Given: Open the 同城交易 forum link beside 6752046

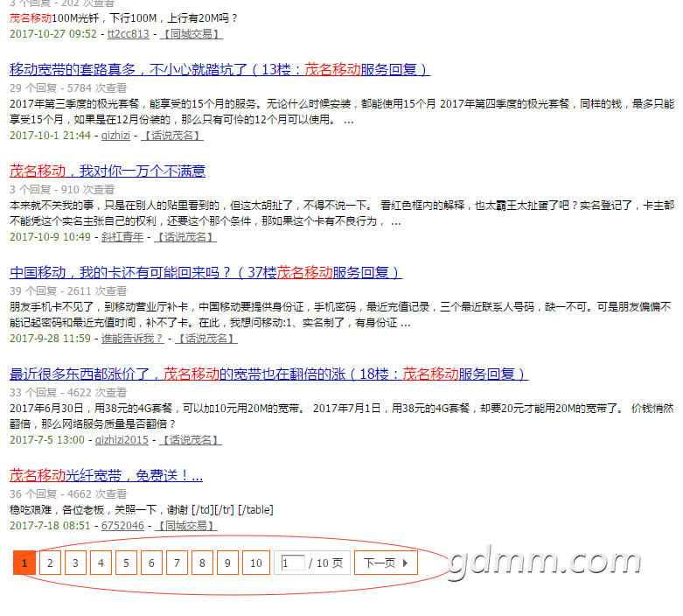Looking at the screenshot, I should coord(186,526).
